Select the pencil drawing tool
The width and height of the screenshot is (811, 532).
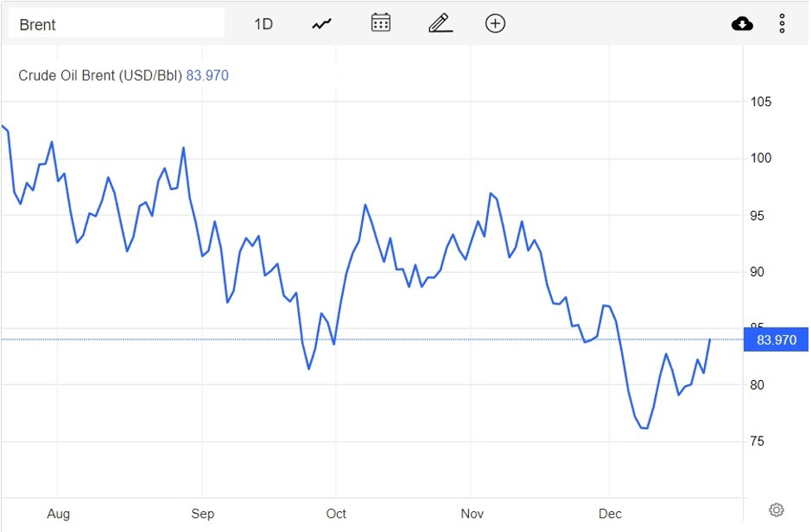[x=440, y=23]
